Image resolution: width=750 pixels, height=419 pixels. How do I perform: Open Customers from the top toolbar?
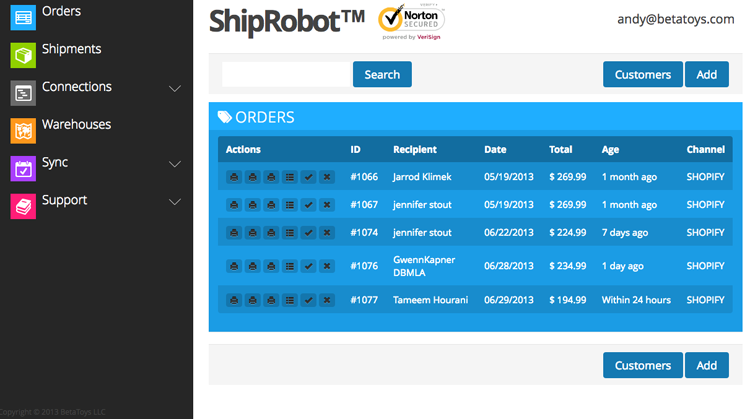tap(643, 74)
